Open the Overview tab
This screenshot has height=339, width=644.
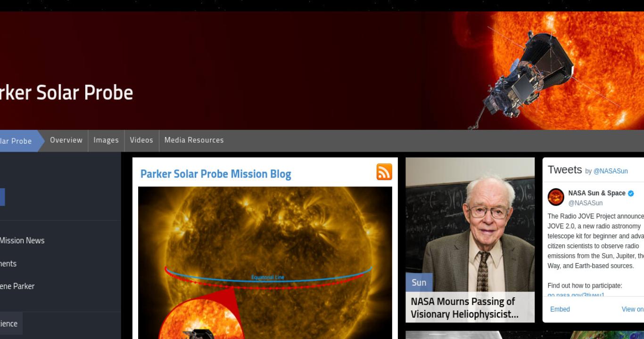pos(66,140)
